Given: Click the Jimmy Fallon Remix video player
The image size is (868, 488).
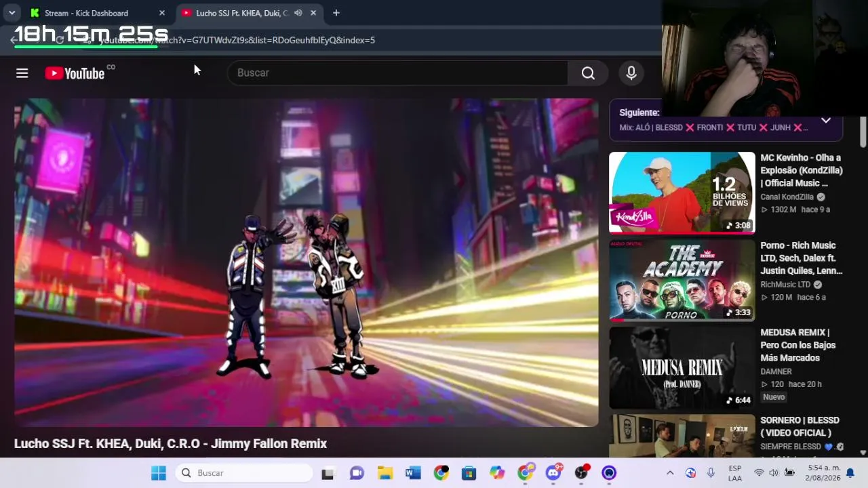Looking at the screenshot, I should point(307,263).
